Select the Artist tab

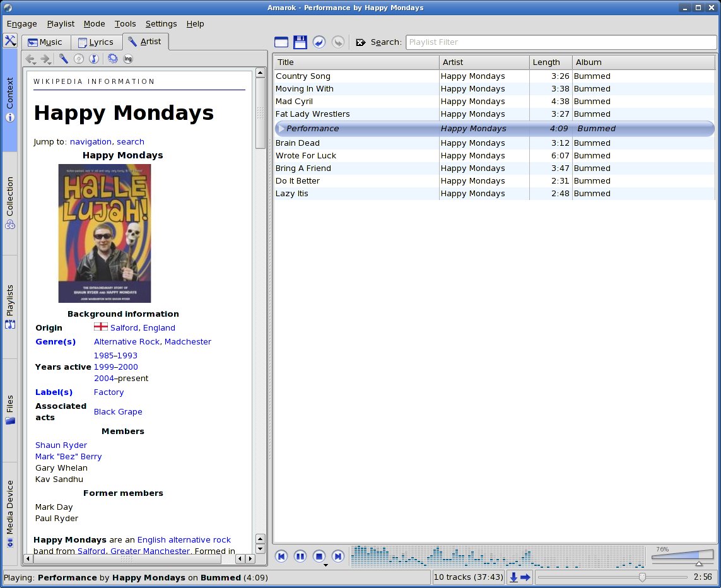(x=145, y=42)
